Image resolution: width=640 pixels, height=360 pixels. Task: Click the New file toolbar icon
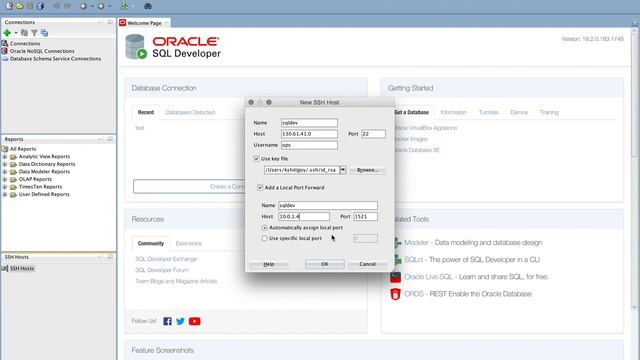(x=9, y=6)
